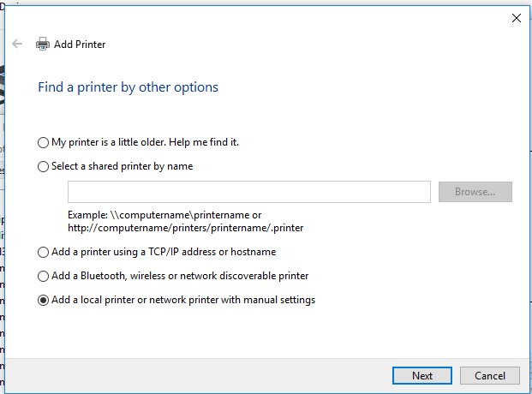Select local printer with manual settings radio button
The width and height of the screenshot is (532, 394).
[x=44, y=301]
